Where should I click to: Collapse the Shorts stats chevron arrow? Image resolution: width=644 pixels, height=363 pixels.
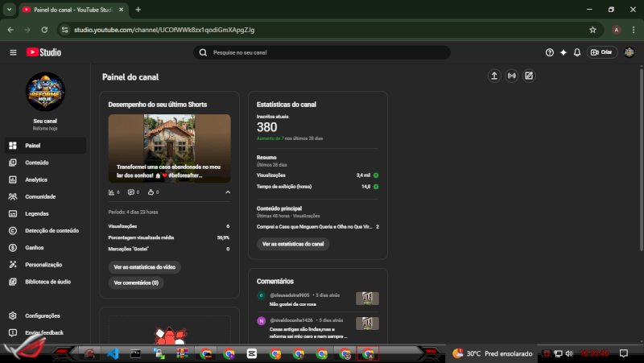click(x=227, y=192)
